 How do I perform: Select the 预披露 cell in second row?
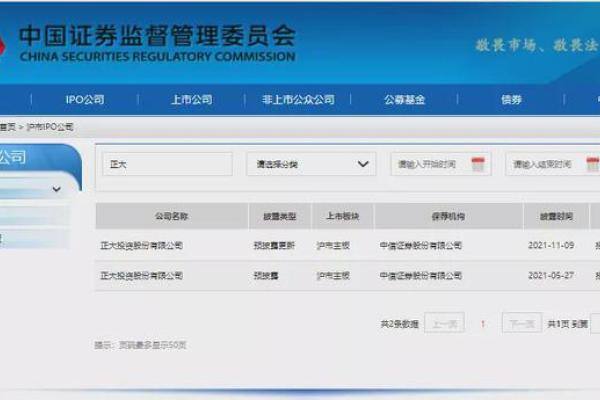(266, 276)
